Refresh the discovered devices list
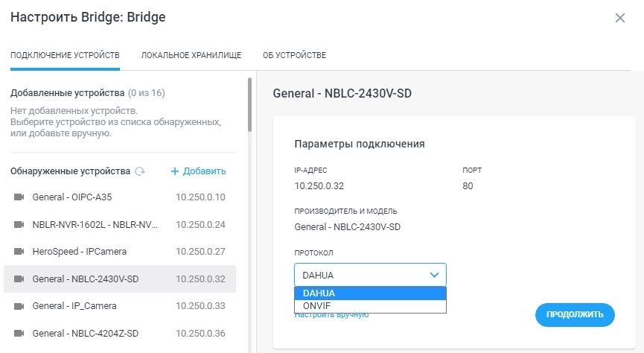Image resolution: width=644 pixels, height=353 pixels. 140,171
